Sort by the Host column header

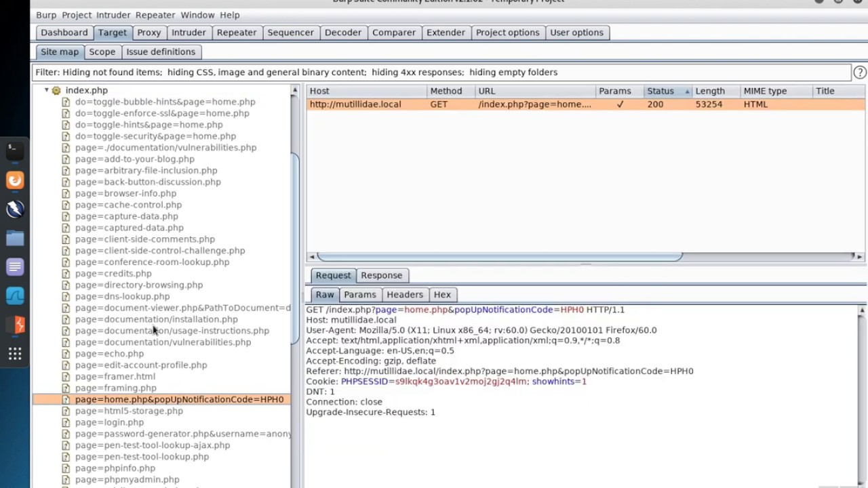tap(367, 91)
